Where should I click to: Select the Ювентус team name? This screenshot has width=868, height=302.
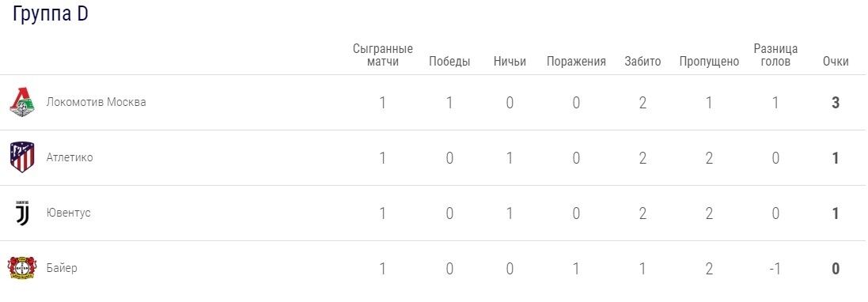69,213
